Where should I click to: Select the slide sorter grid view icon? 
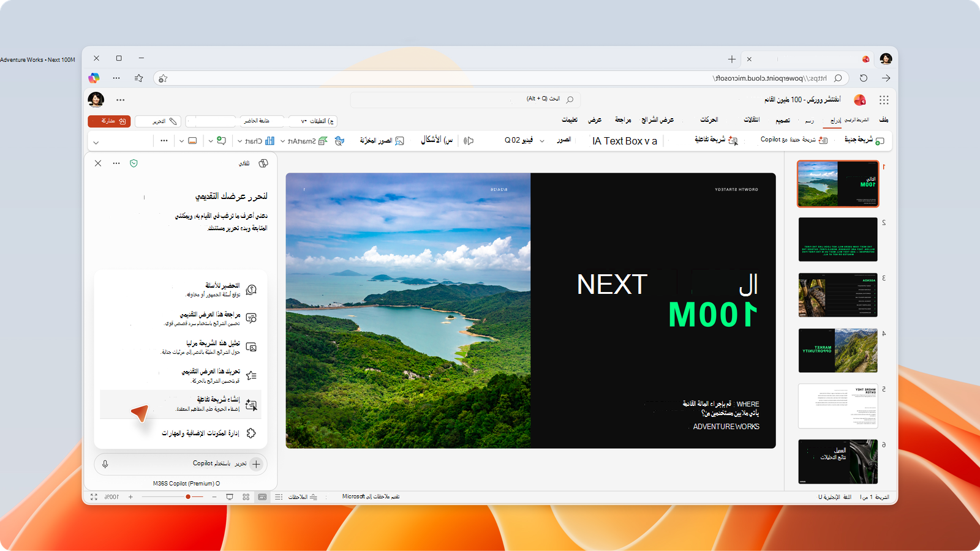pyautogui.click(x=246, y=497)
